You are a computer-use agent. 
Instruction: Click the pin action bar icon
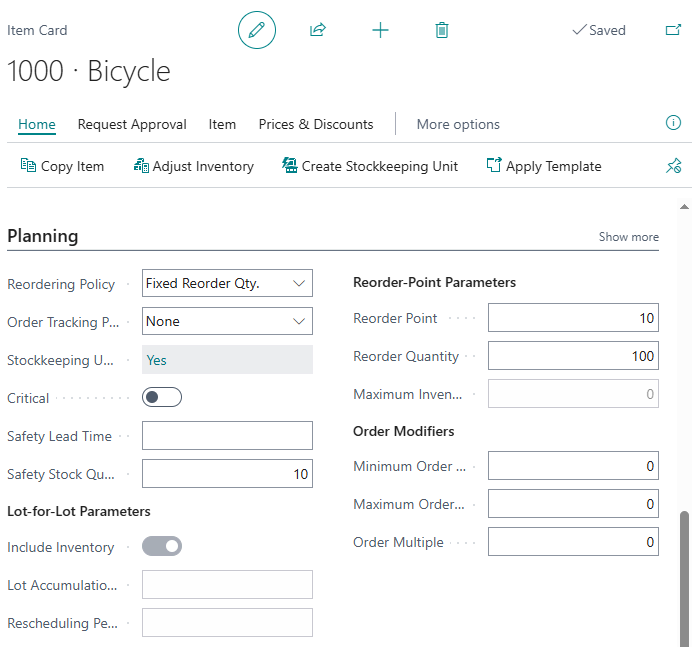click(673, 166)
